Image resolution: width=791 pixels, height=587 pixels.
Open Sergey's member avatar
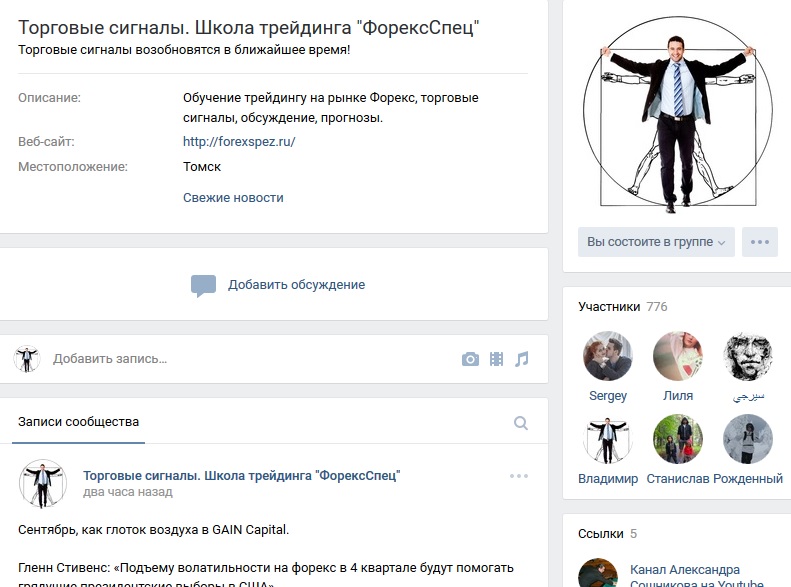[x=608, y=356]
